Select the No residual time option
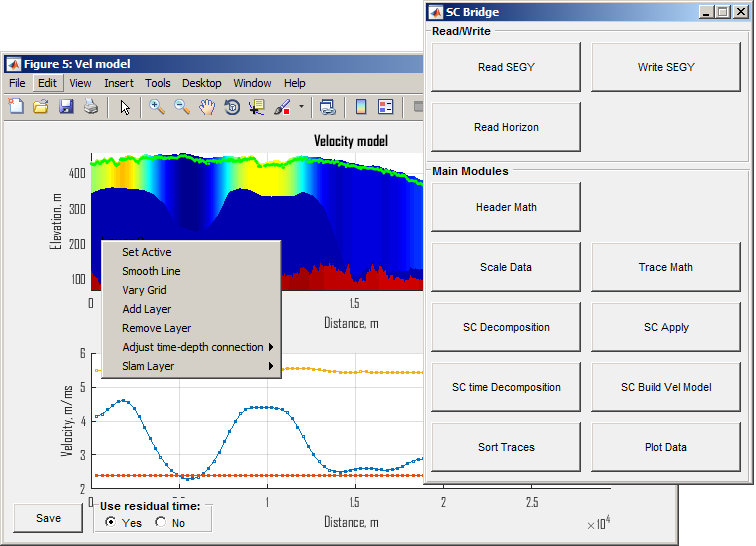 coord(161,522)
